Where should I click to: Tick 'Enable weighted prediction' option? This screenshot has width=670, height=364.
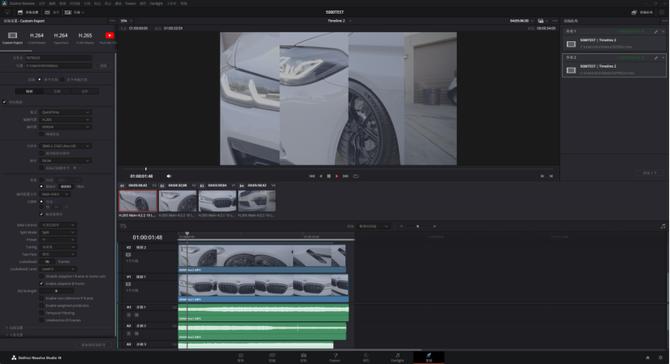click(41, 305)
